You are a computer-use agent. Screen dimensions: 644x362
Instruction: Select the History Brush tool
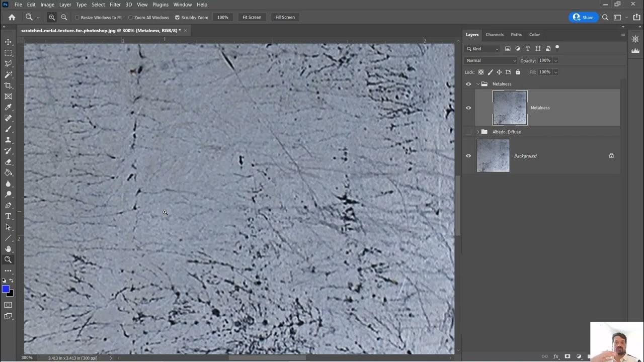pos(8,151)
